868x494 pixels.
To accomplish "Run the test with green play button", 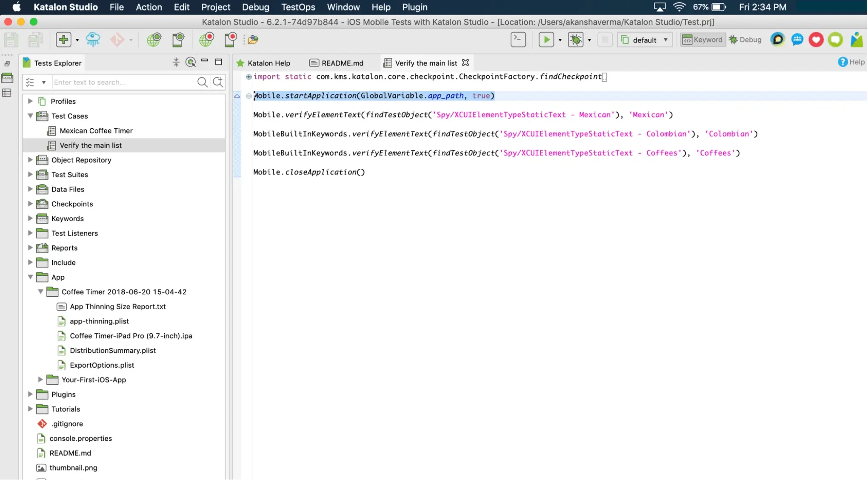I will (x=546, y=40).
